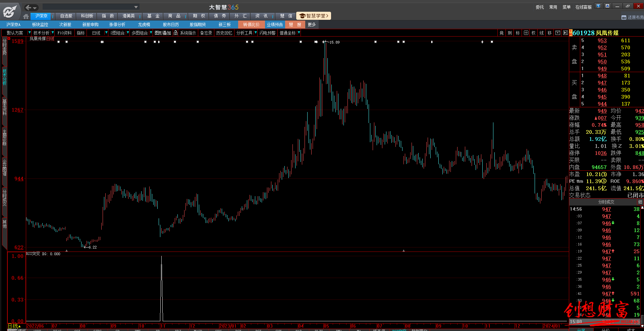Click the 移 move toolbar icon

click(549, 33)
